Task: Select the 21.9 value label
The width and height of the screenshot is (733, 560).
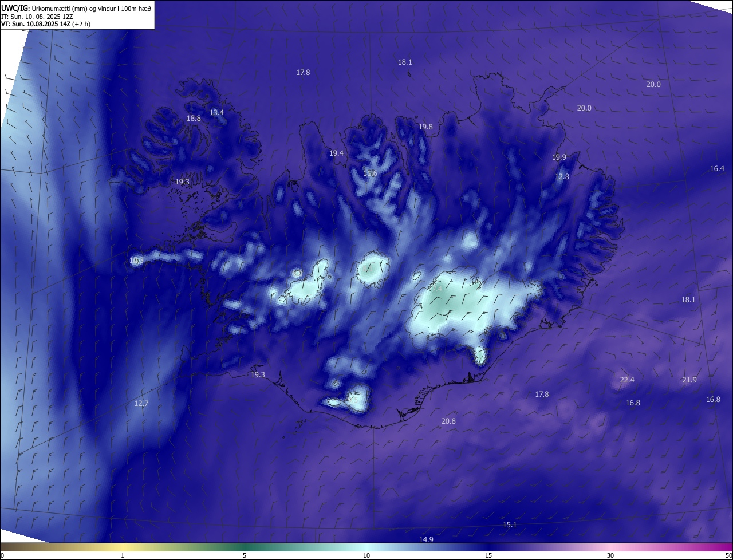Action: pyautogui.click(x=689, y=380)
